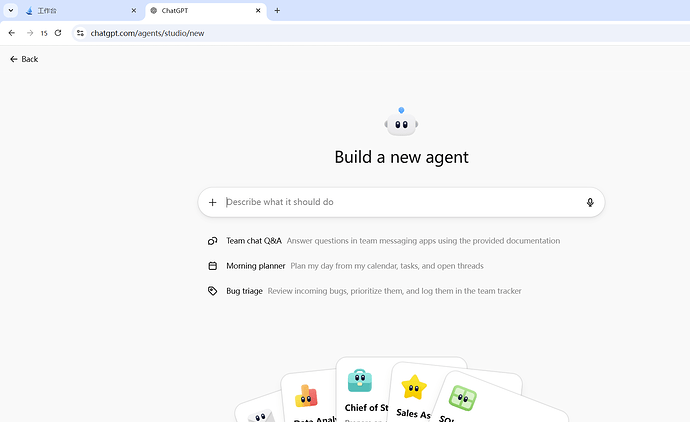Screen dimensions: 690x422
Task: Select the Bug triage suggestion
Action: [364, 291]
